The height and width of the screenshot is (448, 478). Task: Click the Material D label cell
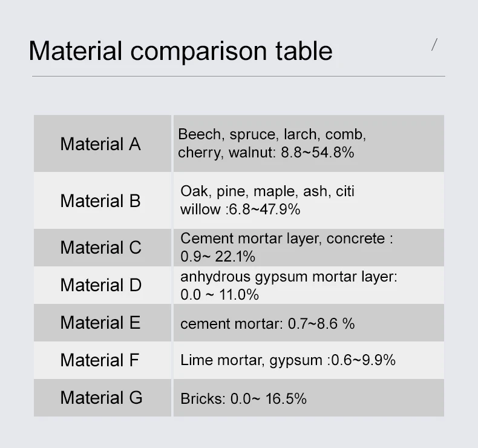100,285
